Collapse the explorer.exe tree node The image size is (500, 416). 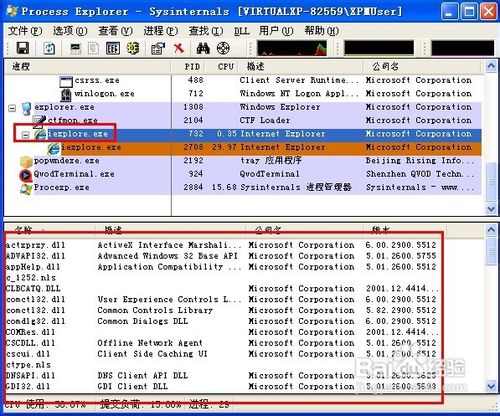coord(12,108)
